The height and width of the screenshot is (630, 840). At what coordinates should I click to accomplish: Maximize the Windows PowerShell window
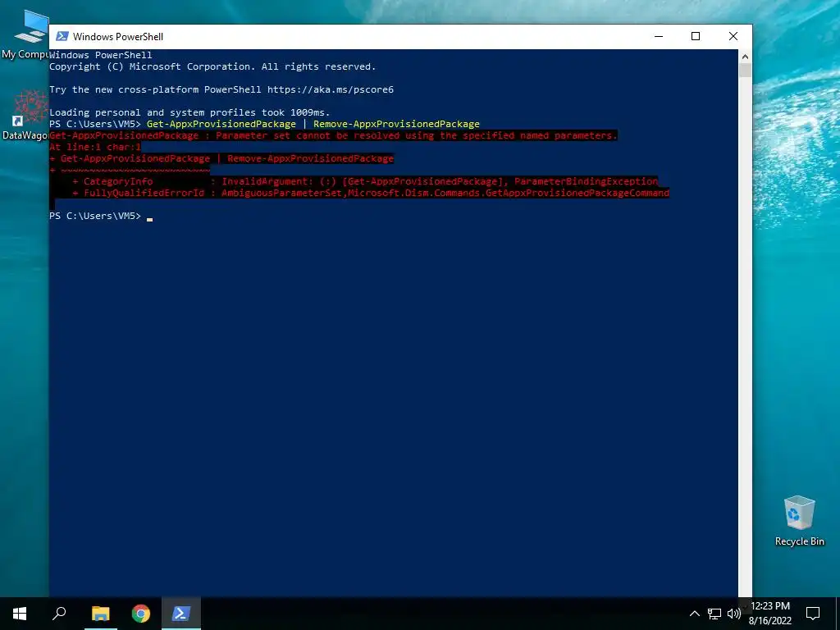click(696, 36)
